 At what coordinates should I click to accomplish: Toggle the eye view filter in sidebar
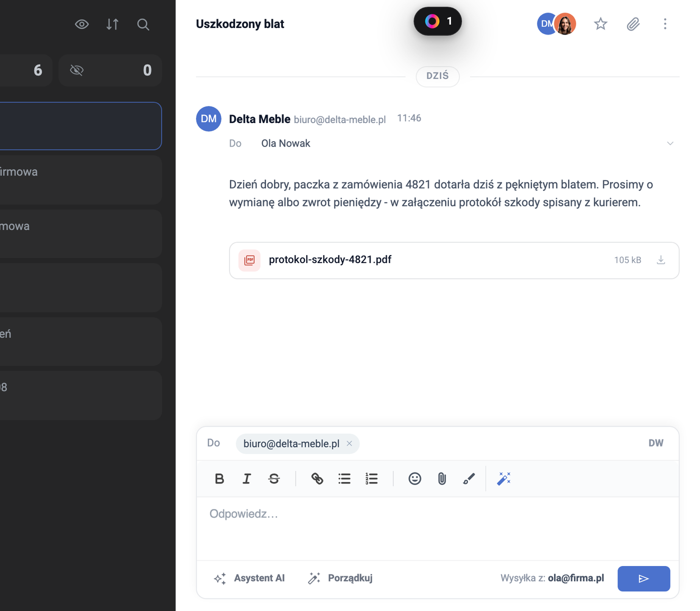point(81,24)
